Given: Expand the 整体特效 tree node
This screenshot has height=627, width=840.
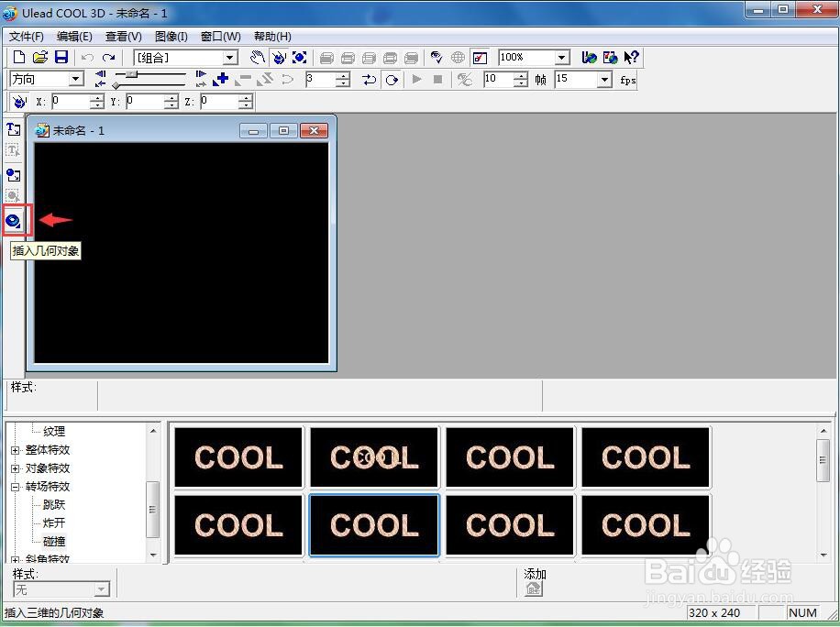Looking at the screenshot, I should click(16, 450).
